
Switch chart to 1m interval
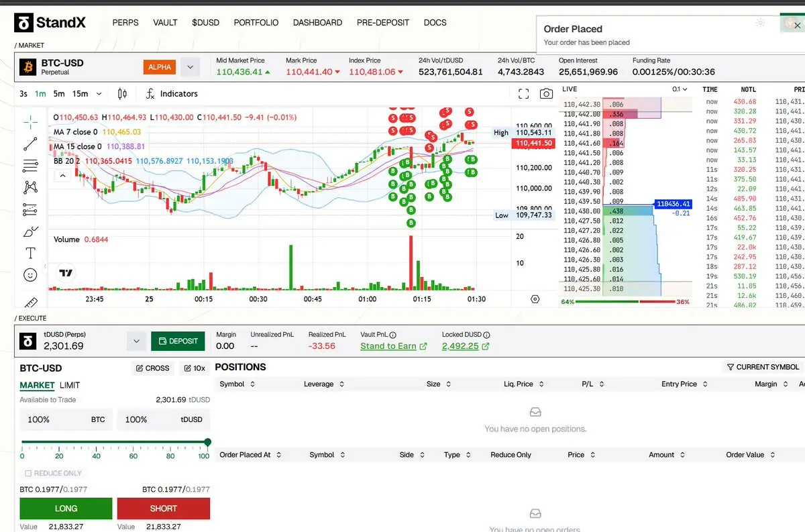point(40,94)
